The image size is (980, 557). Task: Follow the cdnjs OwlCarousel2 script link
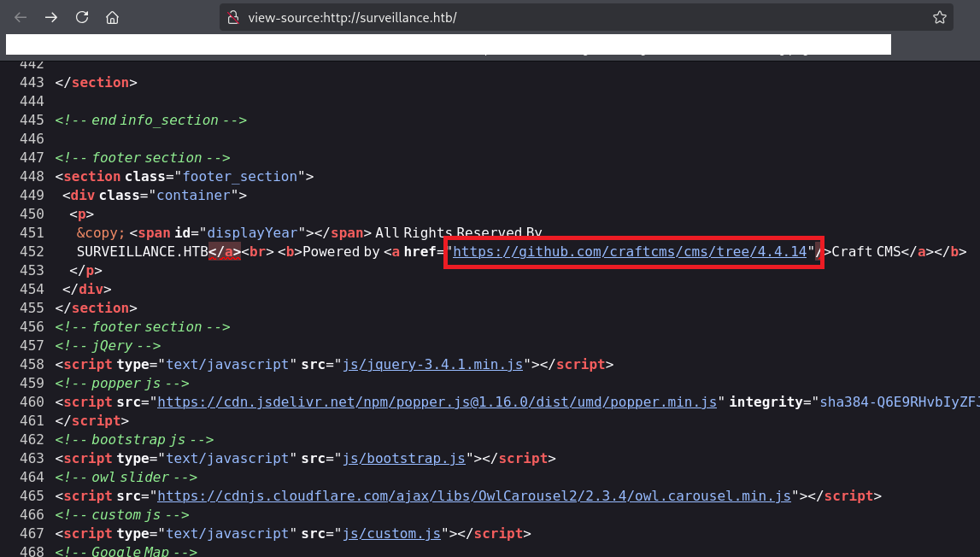click(475, 495)
